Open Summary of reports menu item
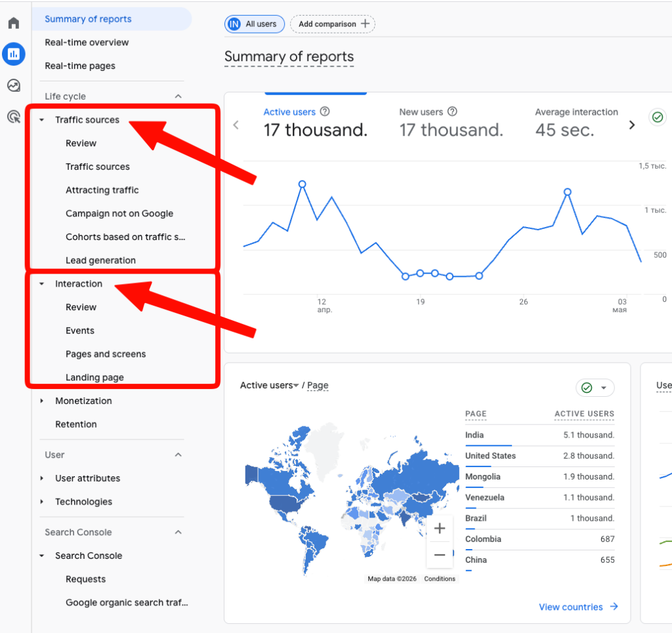The height and width of the screenshot is (633, 672). pyautogui.click(x=112, y=19)
